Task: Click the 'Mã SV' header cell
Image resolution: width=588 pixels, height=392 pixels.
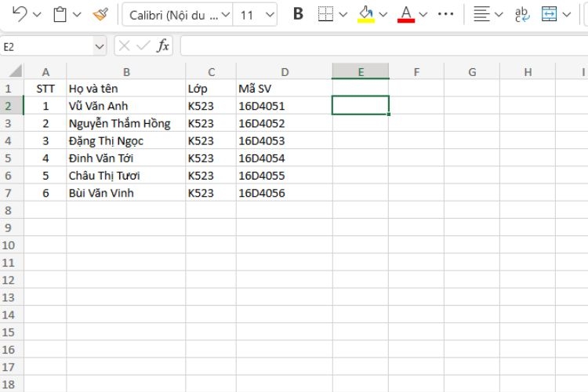Action: [x=285, y=89]
